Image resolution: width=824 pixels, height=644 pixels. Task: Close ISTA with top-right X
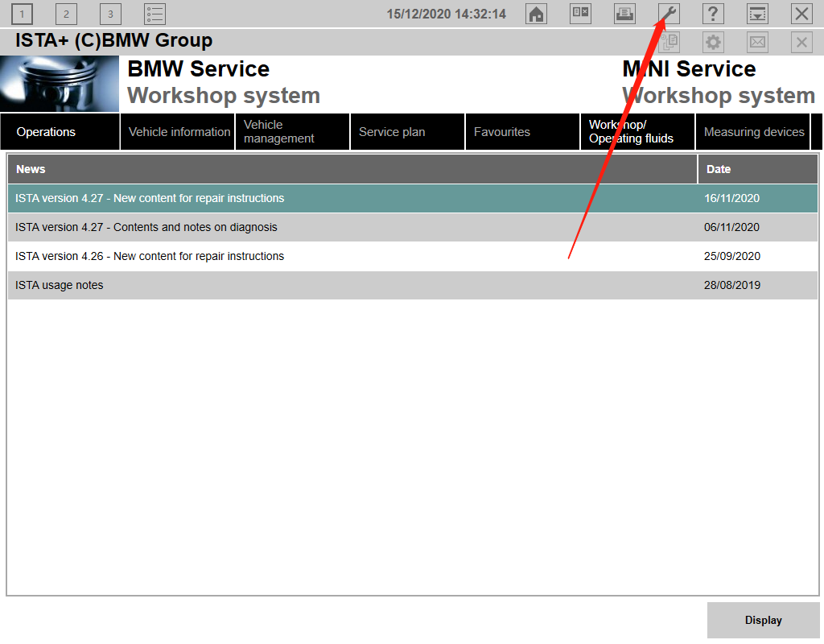coord(801,14)
